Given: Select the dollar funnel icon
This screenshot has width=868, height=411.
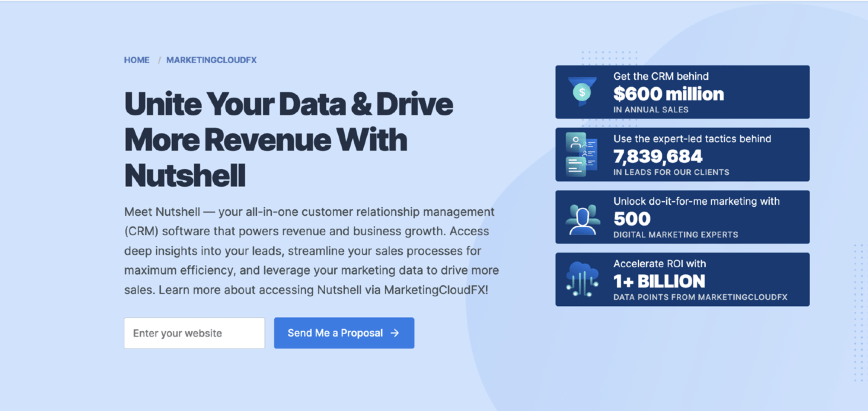Looking at the screenshot, I should [582, 92].
